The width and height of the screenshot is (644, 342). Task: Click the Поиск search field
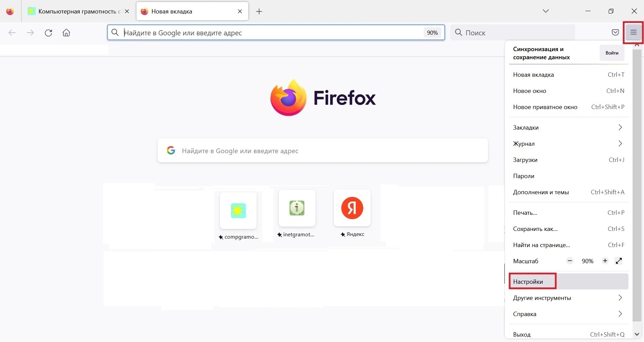coord(513,33)
